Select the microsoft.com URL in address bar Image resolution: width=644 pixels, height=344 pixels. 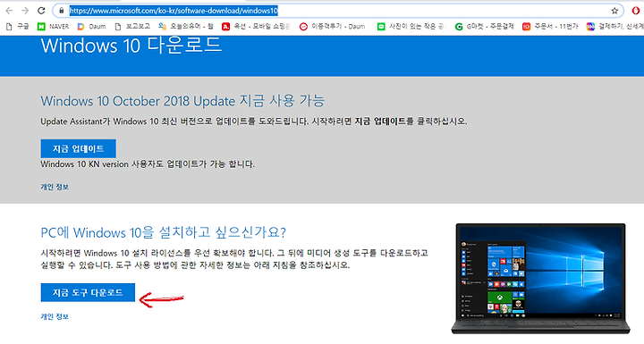[174, 11]
